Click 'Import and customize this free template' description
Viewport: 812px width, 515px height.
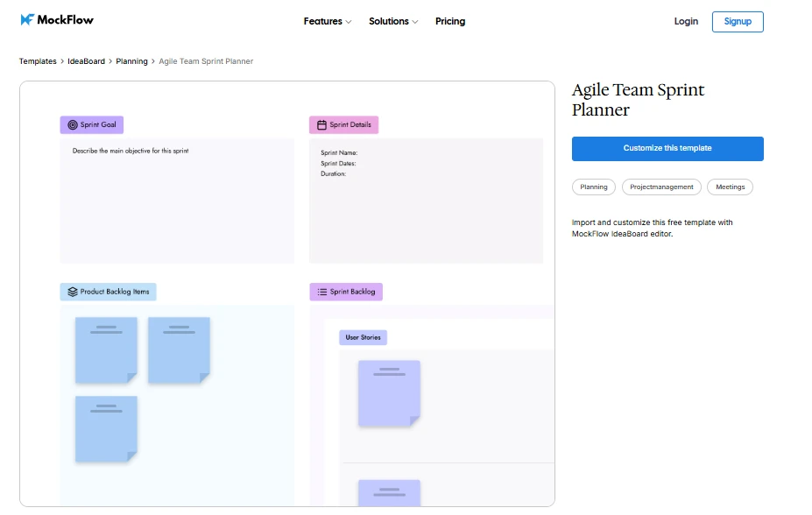(x=652, y=229)
